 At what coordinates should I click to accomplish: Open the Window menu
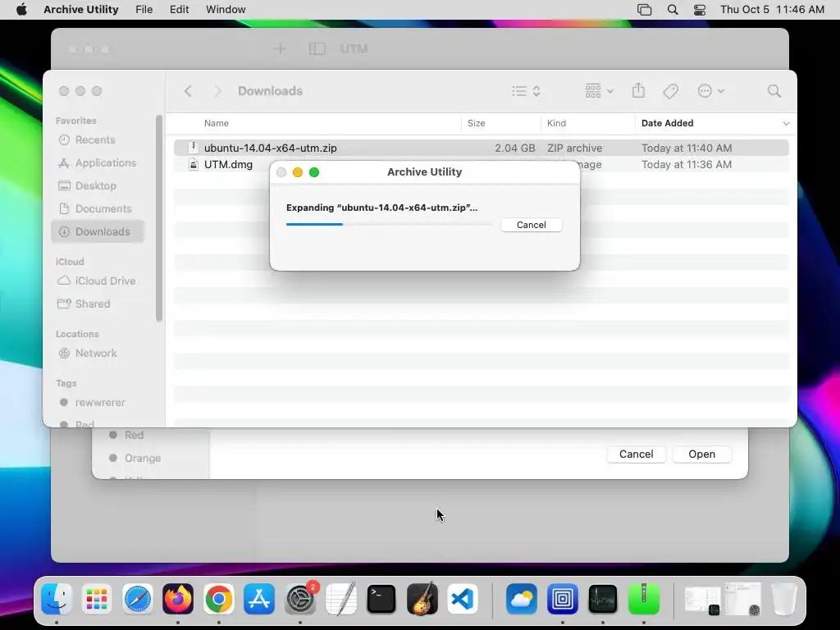226,10
